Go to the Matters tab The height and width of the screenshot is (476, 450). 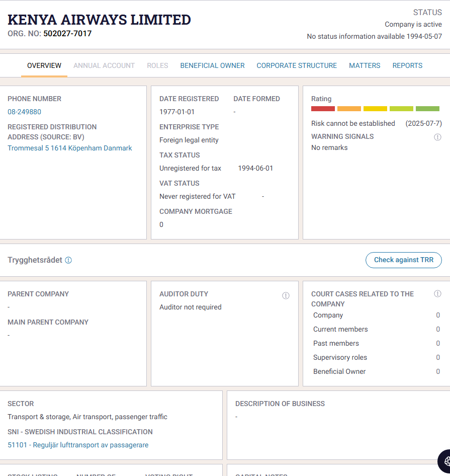coord(365,65)
